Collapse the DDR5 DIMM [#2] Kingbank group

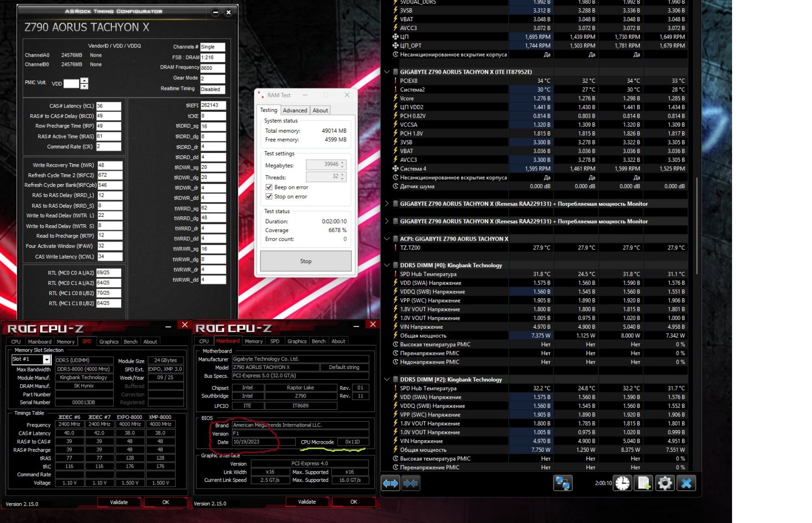(x=387, y=380)
